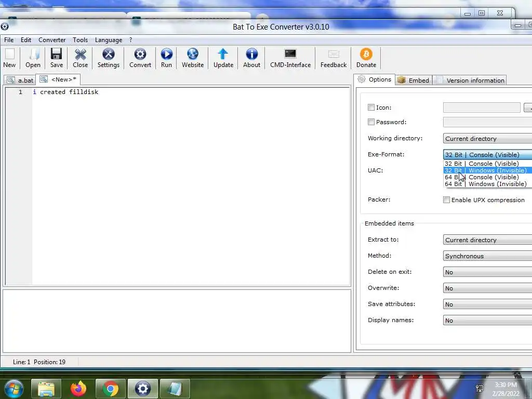The width and height of the screenshot is (532, 399).
Task: Open notepad-like app on taskbar
Action: pyautogui.click(x=175, y=389)
